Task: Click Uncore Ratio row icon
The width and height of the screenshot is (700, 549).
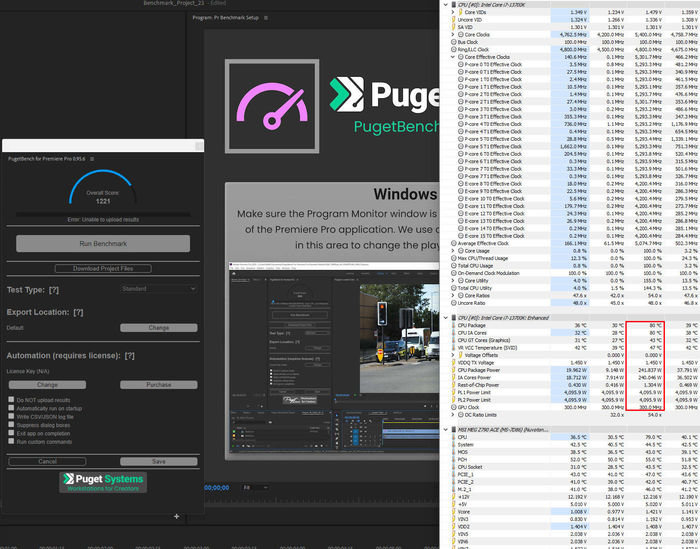Action: click(454, 303)
